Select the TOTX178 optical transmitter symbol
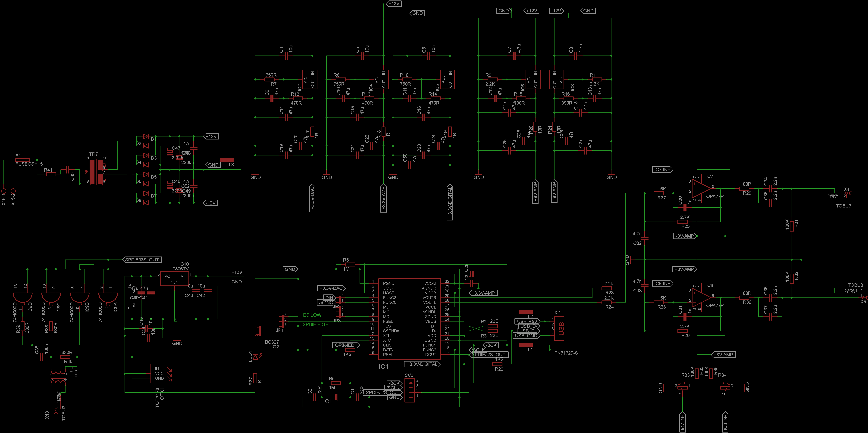This screenshot has width=868, height=433. click(x=158, y=373)
